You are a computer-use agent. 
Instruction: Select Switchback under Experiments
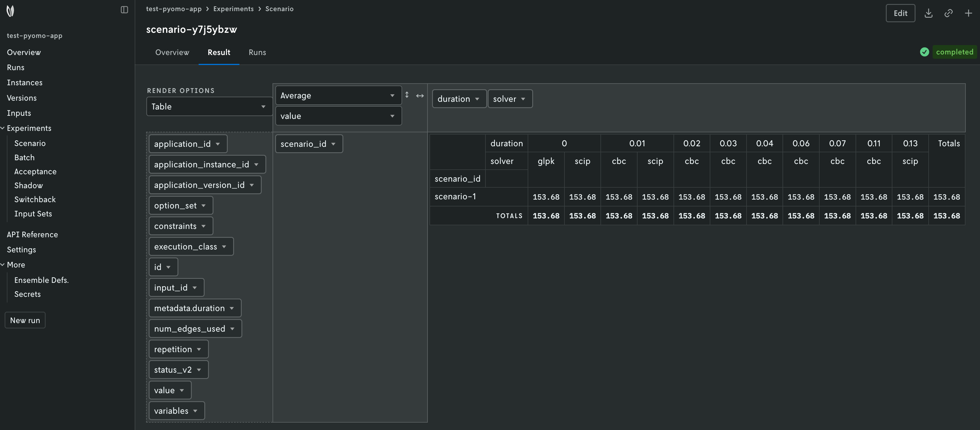pyautogui.click(x=35, y=200)
